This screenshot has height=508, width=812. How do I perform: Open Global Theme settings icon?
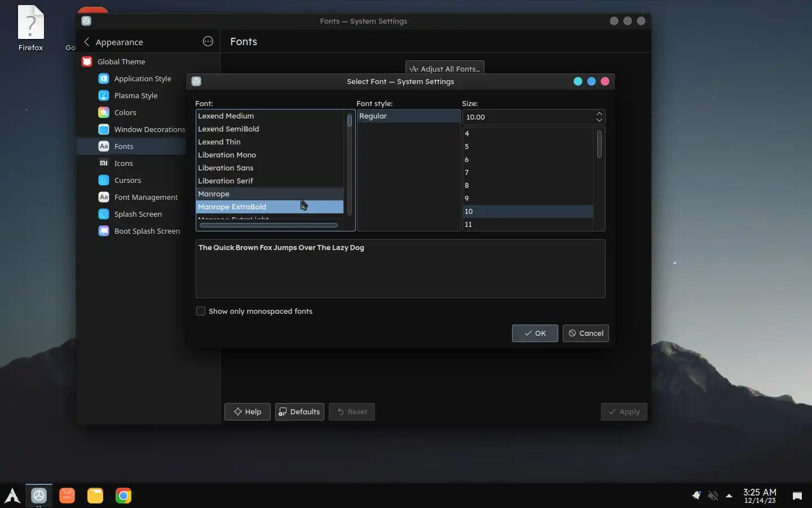[x=87, y=62]
